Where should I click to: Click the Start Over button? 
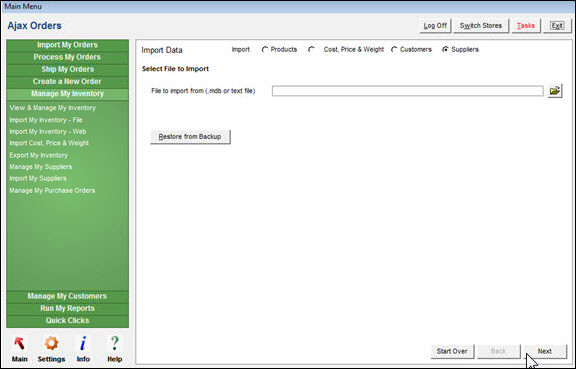click(x=452, y=351)
